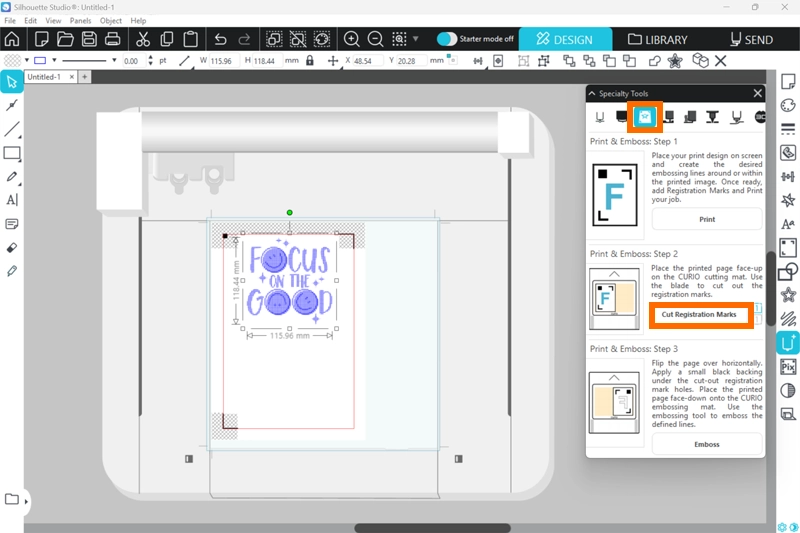Open the line style dropdown
This screenshot has width=800, height=533.
coord(84,61)
